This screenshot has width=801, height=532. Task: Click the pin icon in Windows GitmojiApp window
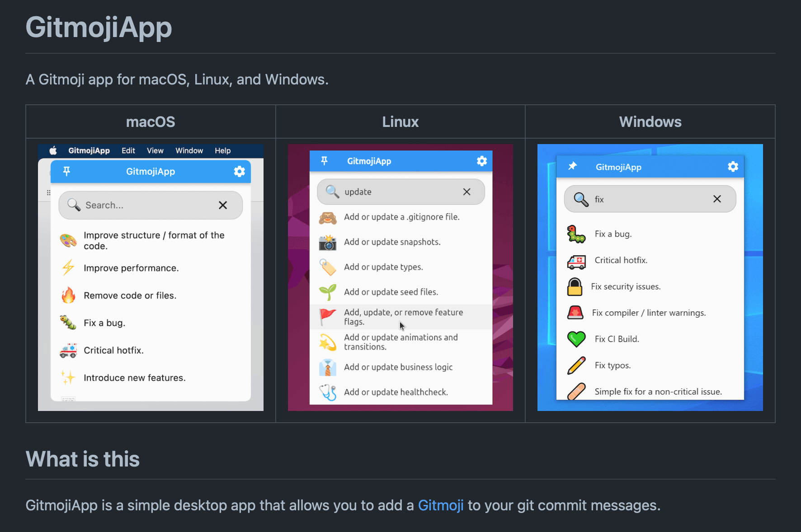[572, 166]
